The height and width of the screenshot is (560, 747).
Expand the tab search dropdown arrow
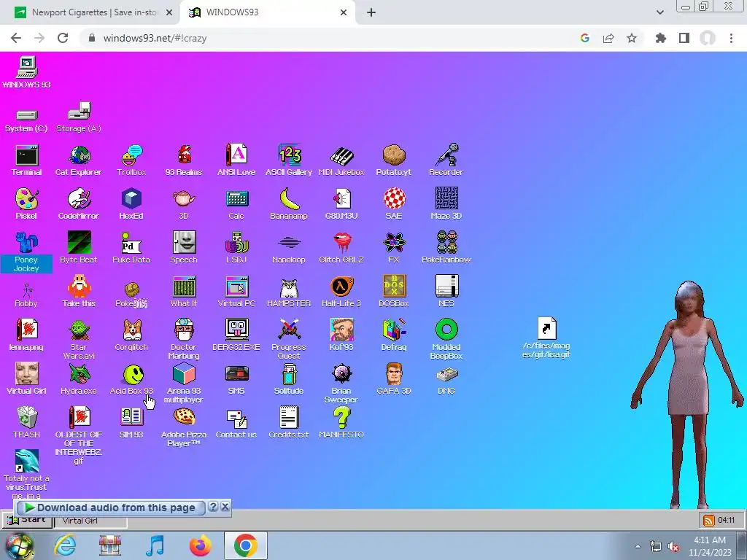coord(660,12)
